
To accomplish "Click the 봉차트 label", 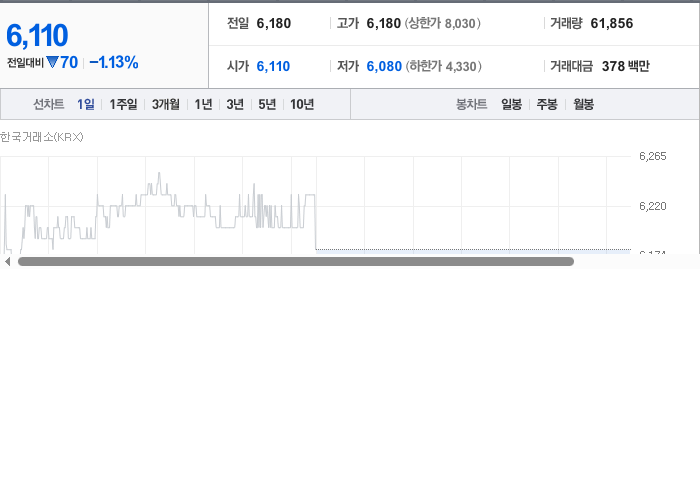I will 471,104.
